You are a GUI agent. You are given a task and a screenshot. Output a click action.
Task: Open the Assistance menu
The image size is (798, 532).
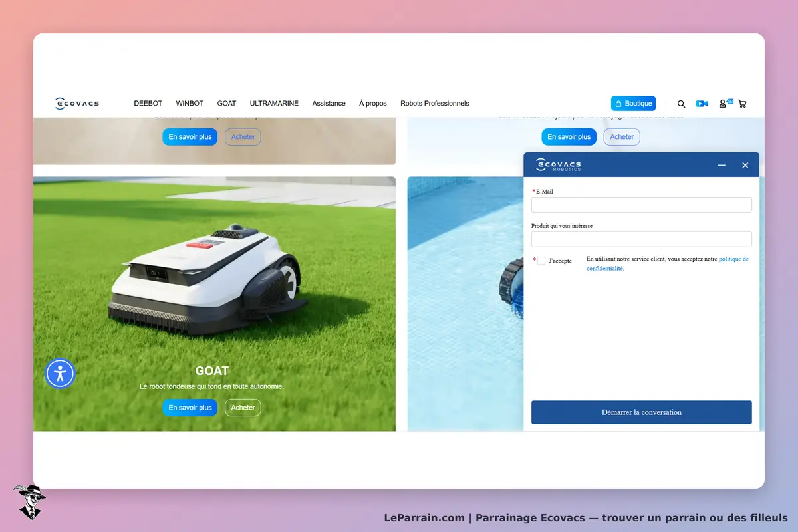(329, 104)
